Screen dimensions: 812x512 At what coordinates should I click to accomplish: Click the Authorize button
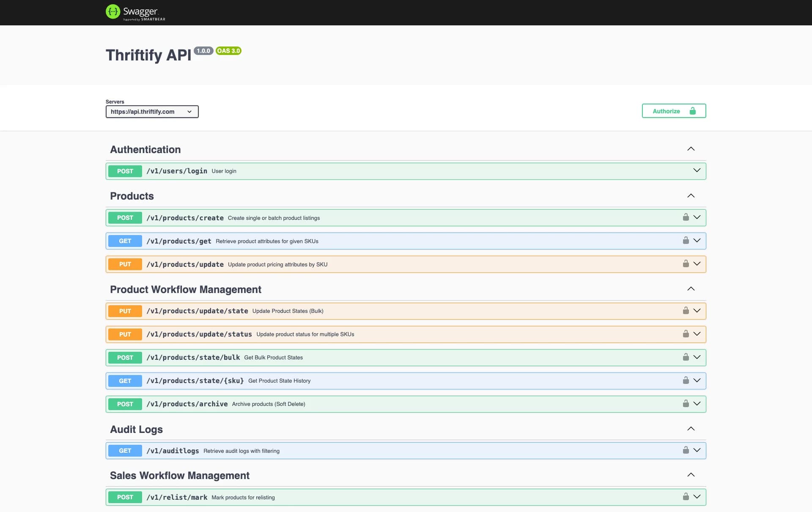674,111
